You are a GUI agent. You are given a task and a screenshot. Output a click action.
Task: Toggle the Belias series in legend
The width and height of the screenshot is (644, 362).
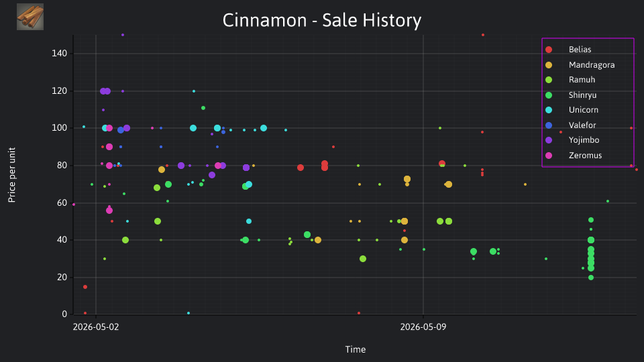[x=580, y=50]
